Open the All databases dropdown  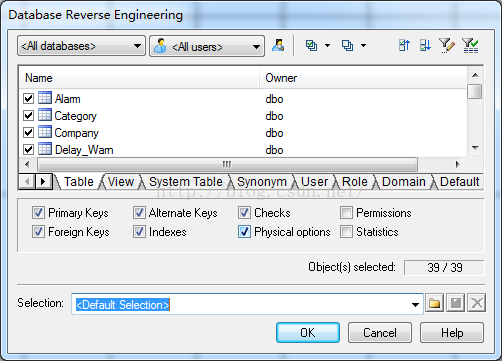[81, 46]
